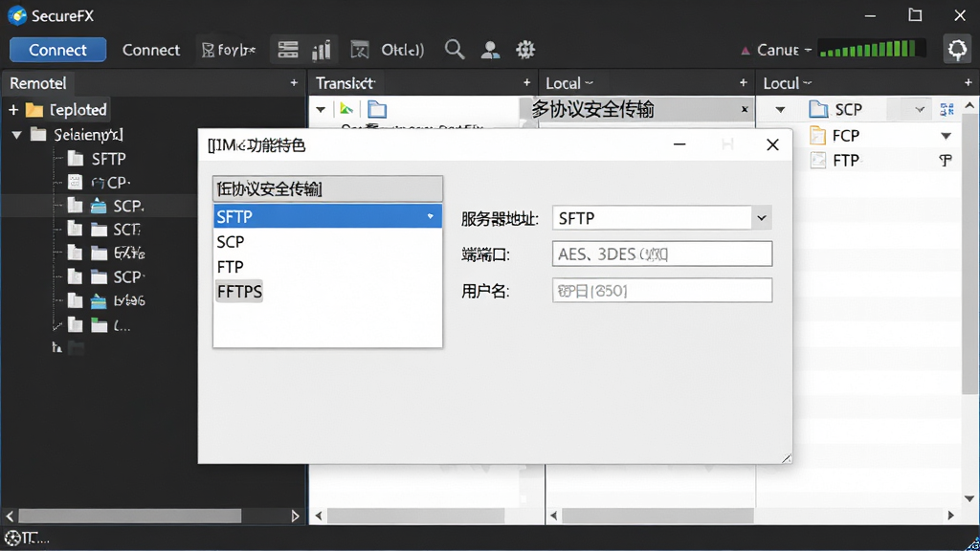This screenshot has height=551, width=980.
Task: Choose FTP in the protocol list
Action: [327, 267]
